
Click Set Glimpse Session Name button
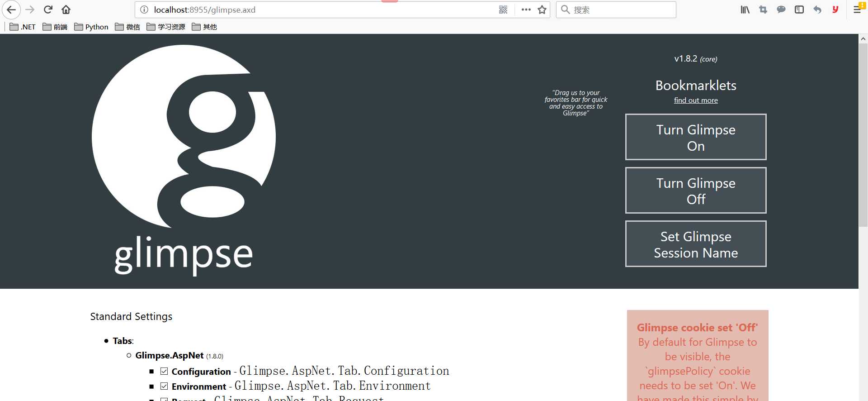tap(696, 244)
